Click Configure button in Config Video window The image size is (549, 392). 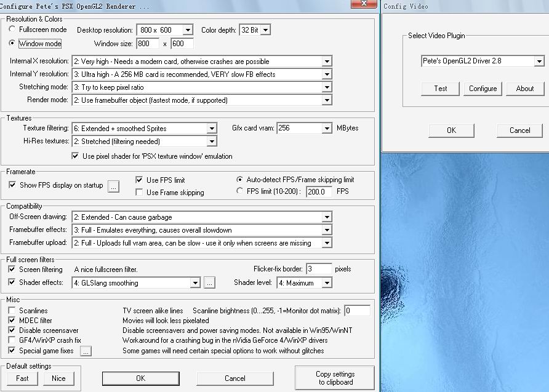[x=483, y=89]
